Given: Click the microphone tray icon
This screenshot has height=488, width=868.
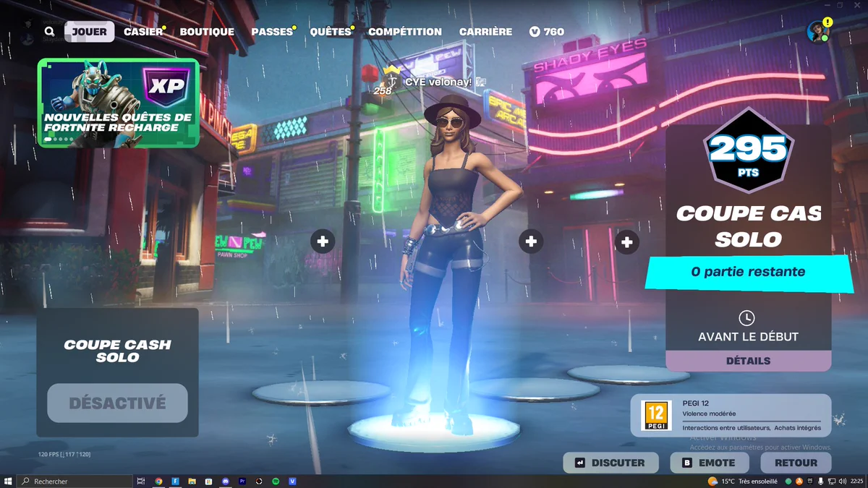Looking at the screenshot, I should [x=820, y=481].
